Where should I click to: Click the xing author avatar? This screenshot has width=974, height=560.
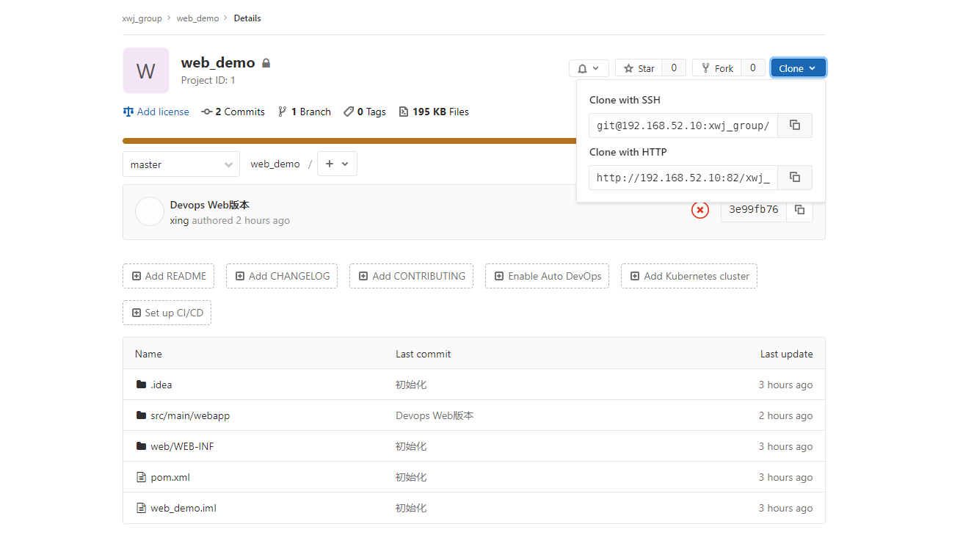pyautogui.click(x=150, y=211)
